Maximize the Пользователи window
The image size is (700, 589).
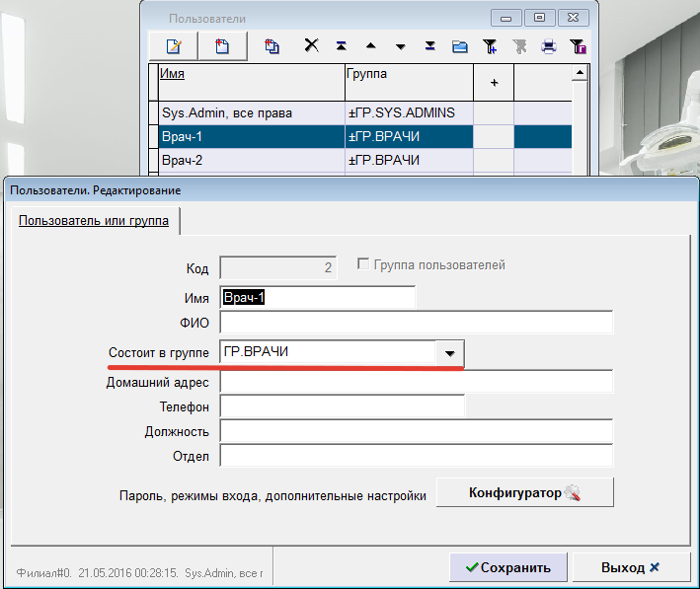click(539, 18)
